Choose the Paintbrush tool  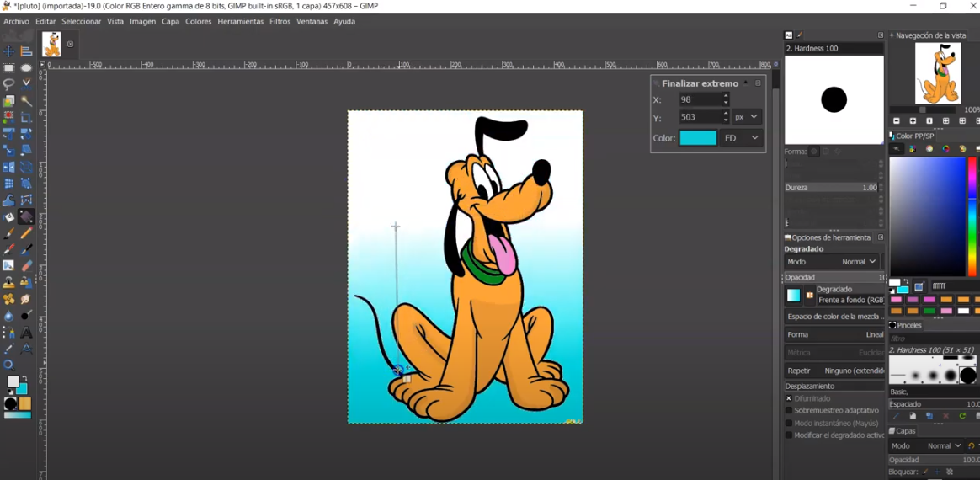coord(8,233)
